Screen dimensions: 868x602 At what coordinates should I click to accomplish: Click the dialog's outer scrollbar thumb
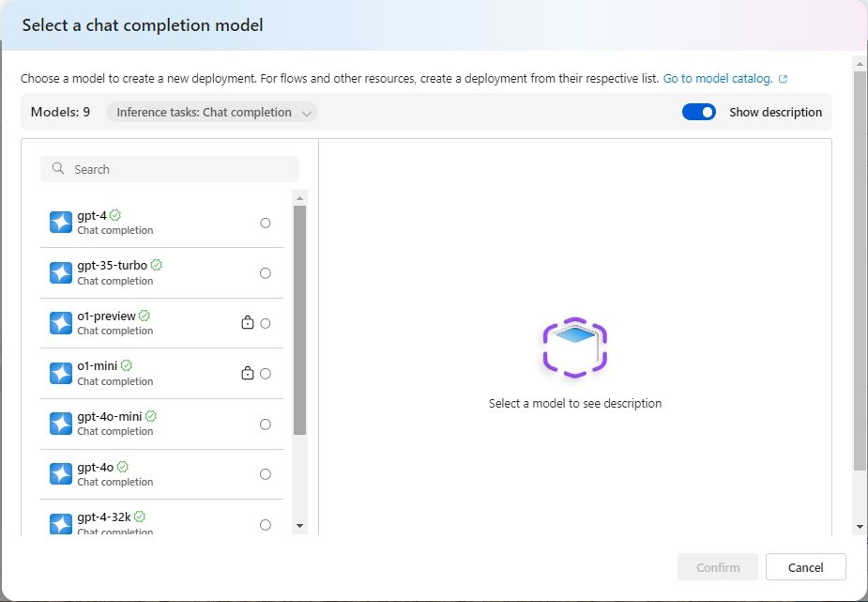860,270
